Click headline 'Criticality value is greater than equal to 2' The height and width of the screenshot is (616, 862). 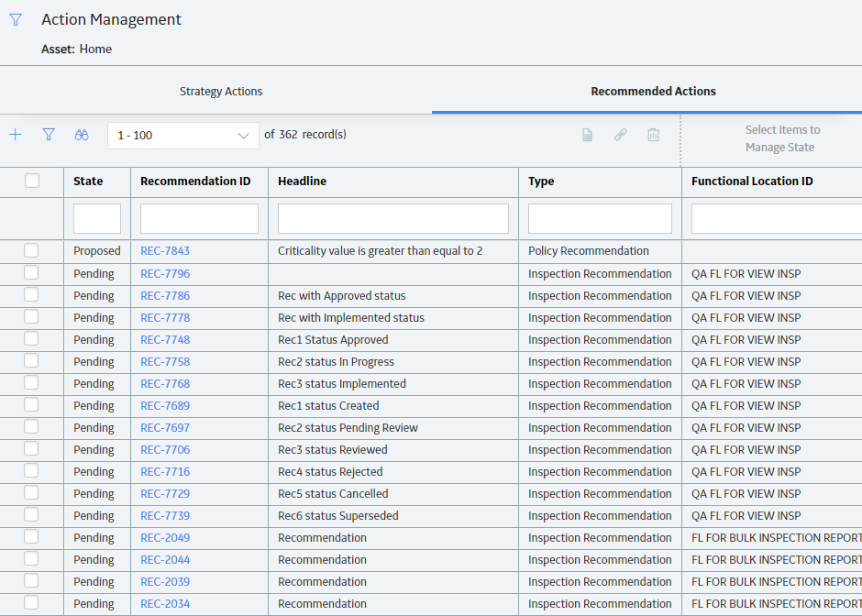click(x=380, y=251)
